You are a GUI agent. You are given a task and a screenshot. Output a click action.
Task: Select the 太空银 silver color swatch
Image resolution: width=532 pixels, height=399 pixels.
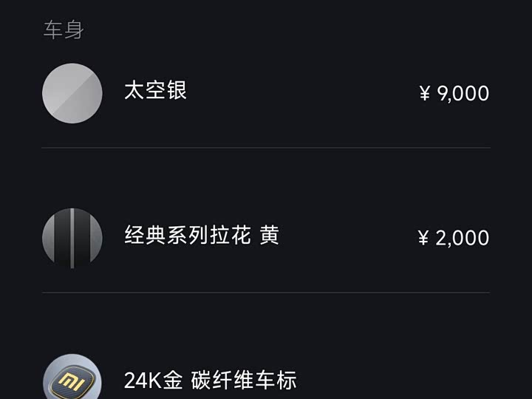coord(72,93)
